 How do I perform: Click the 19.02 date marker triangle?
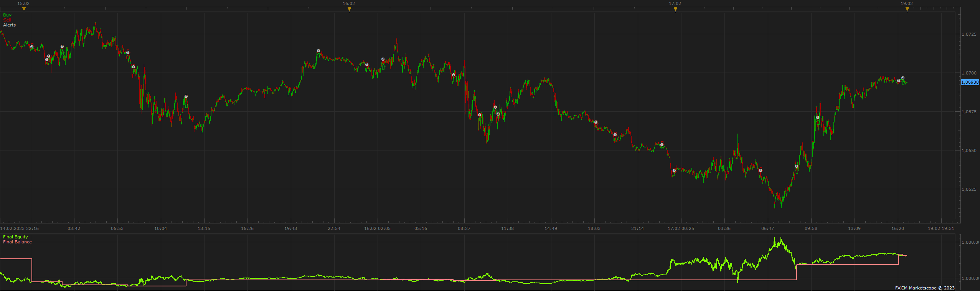[907, 9]
